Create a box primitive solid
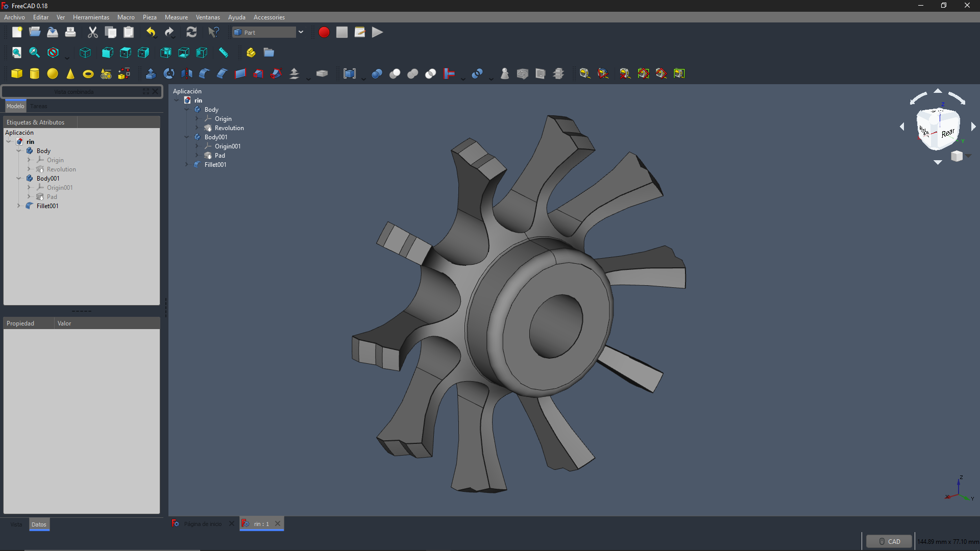Viewport: 980px width, 551px height. (x=17, y=73)
